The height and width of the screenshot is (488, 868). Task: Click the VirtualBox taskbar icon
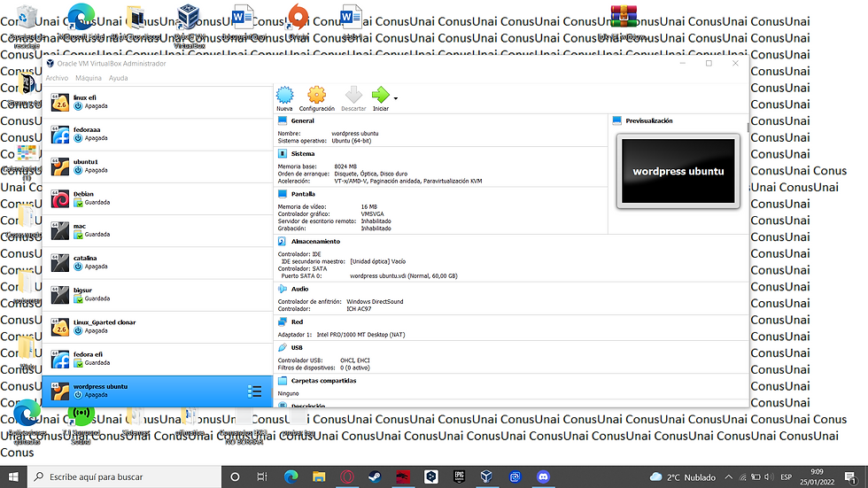coord(486,477)
